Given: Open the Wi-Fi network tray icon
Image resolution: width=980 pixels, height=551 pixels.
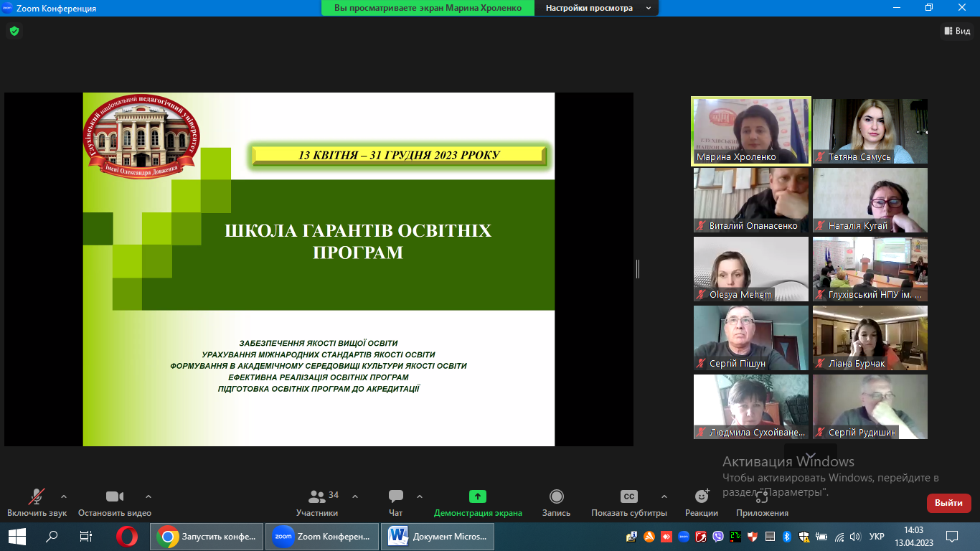Looking at the screenshot, I should [839, 536].
